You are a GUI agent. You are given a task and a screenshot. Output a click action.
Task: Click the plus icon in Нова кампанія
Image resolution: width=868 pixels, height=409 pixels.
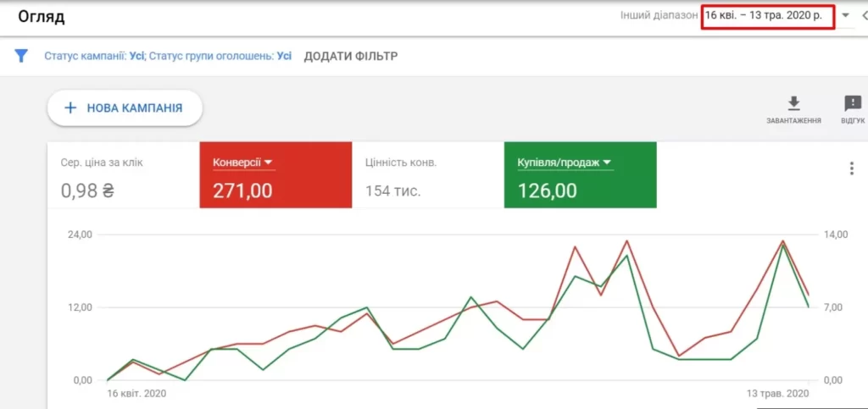[x=70, y=108]
